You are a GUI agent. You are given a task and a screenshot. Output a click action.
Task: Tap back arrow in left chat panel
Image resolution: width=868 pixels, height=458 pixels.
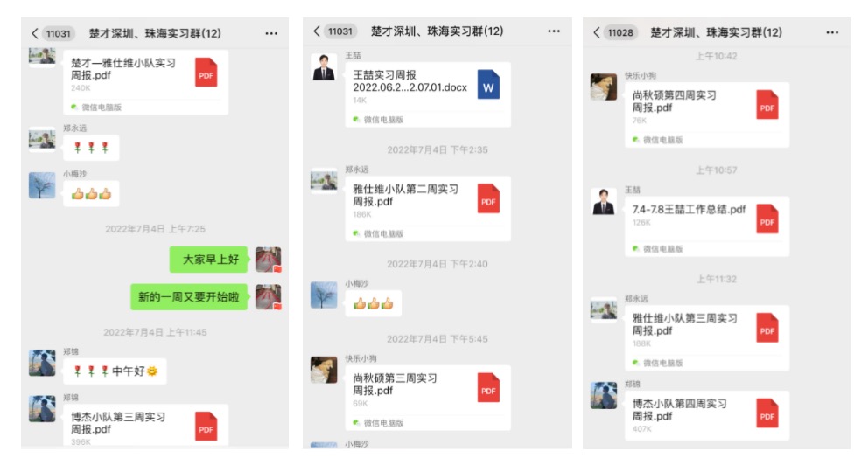(35, 34)
